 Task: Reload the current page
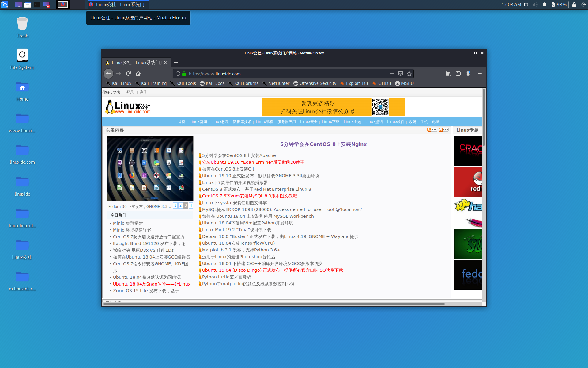128,74
